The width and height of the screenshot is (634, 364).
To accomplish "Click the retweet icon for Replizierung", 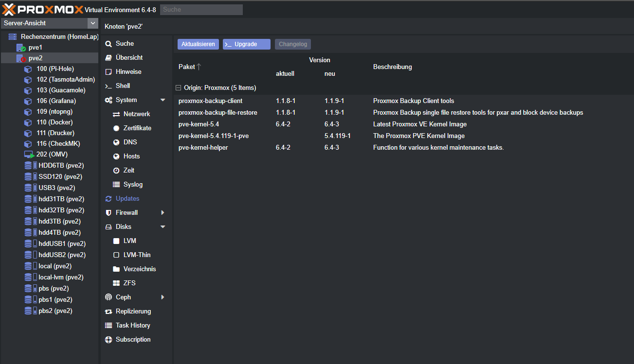I will point(109,312).
